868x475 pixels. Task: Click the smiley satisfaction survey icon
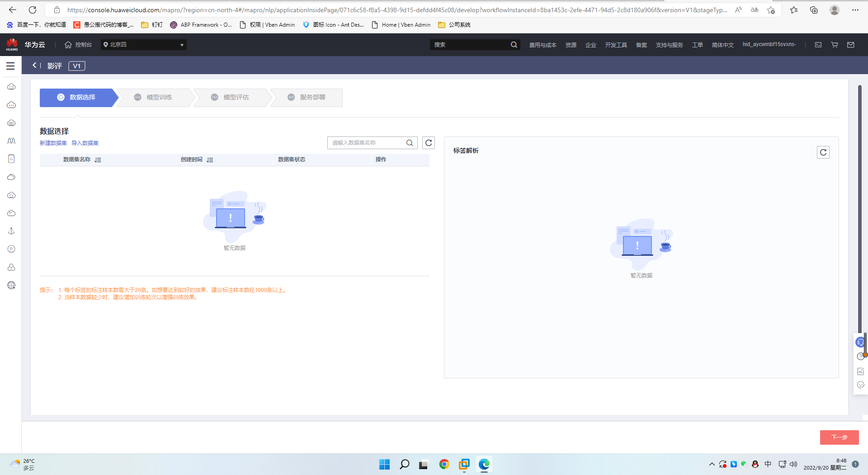point(861,385)
